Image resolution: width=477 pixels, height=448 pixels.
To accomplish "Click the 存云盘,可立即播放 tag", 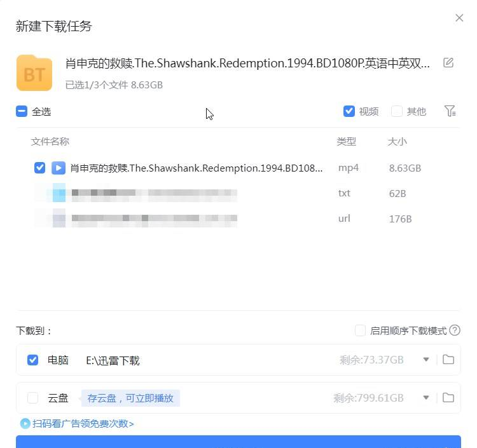I will coord(130,398).
